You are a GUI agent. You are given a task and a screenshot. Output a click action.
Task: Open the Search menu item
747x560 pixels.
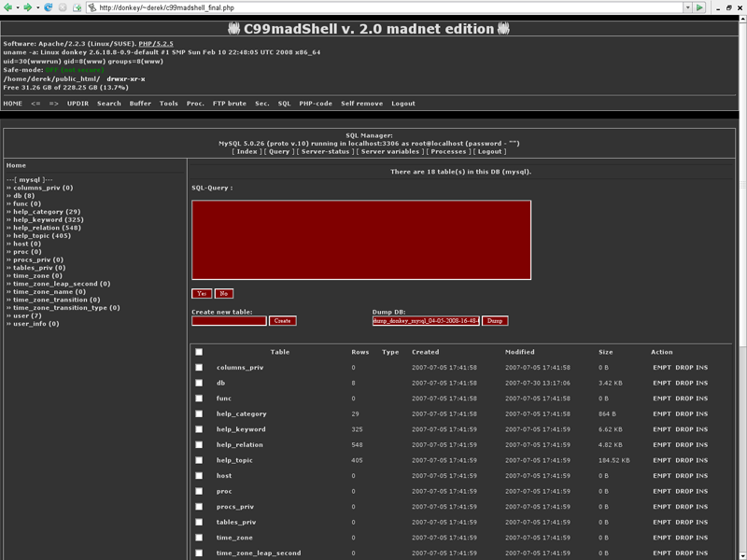[x=109, y=104]
